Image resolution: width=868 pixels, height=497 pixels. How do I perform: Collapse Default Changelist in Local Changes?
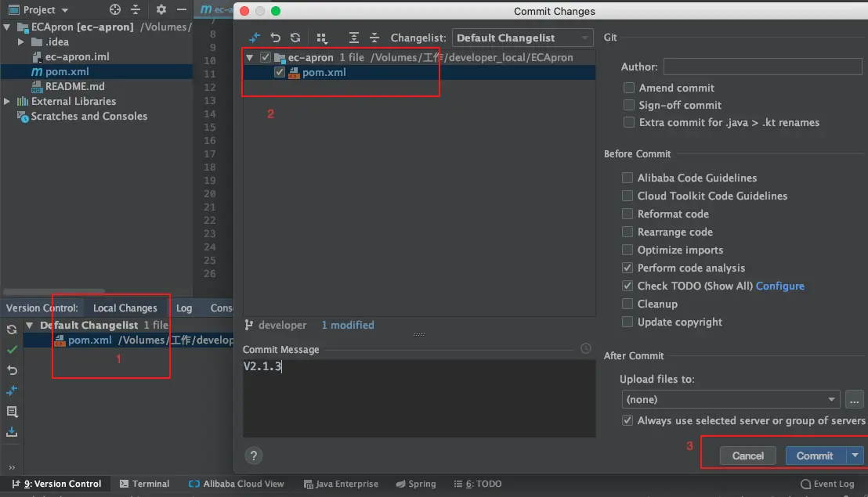[29, 325]
